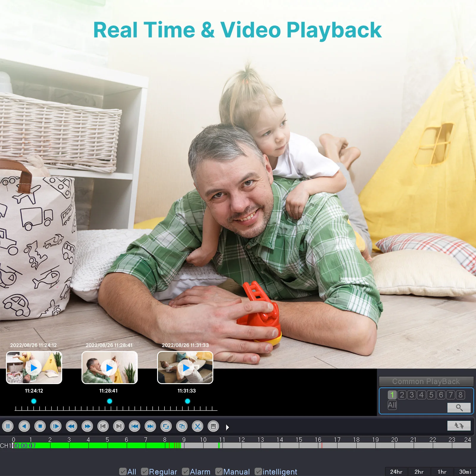476x476 pixels.
Task: Select channel 5 in playback panel
Action: 431,395
